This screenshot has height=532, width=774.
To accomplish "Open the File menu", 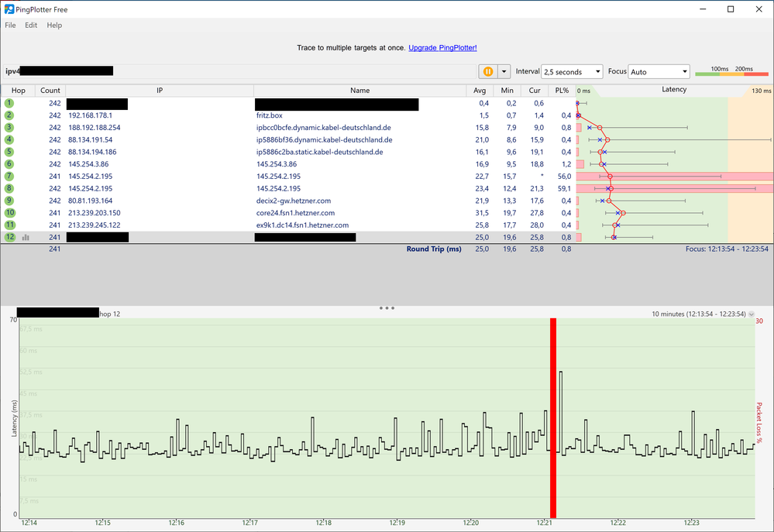I will click(10, 26).
